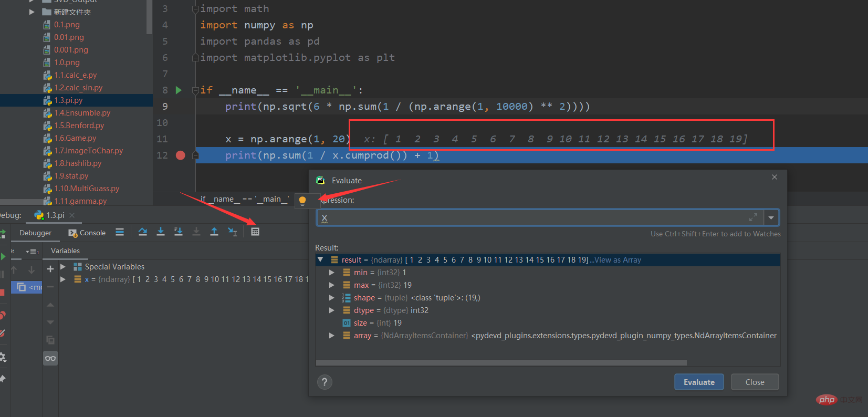The image size is (868, 417).
Task: Expand the 新建文件夹 folder
Action: [32, 12]
